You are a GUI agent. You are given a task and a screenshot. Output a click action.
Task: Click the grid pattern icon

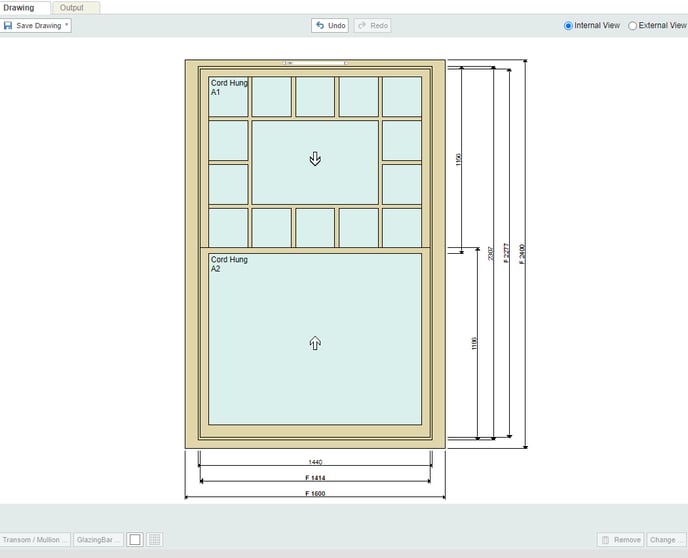pos(155,540)
